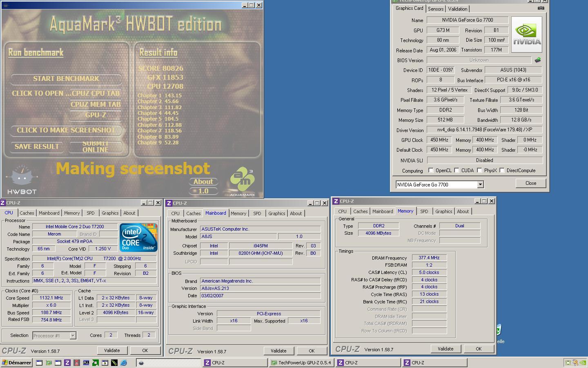
Task: Click SAVE RESULT in AquaMark
Action: pos(37,146)
